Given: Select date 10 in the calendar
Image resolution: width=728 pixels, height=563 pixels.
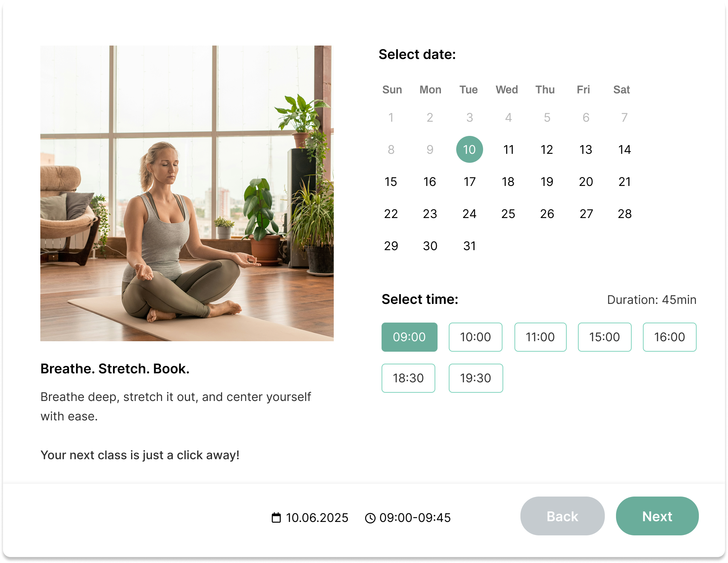Looking at the screenshot, I should coord(469,149).
